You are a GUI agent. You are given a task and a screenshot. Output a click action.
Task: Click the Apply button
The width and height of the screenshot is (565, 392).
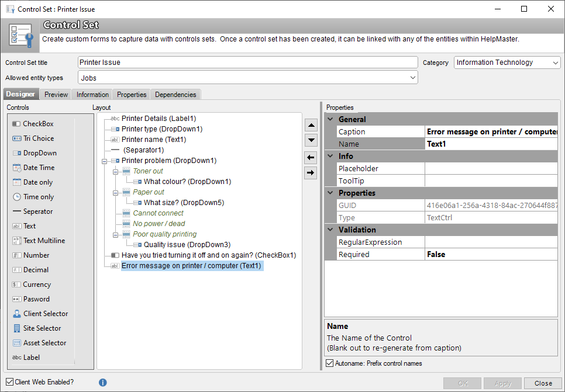[x=502, y=383]
